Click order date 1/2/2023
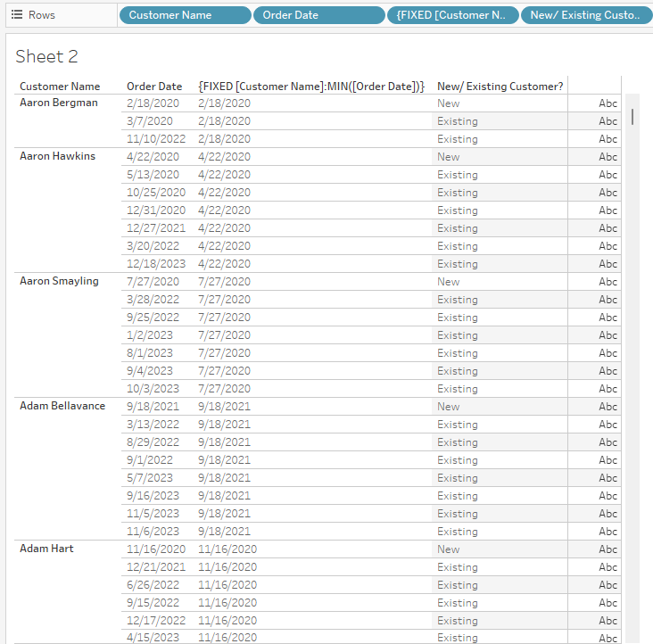Screen dimensions: 653x644 150,335
